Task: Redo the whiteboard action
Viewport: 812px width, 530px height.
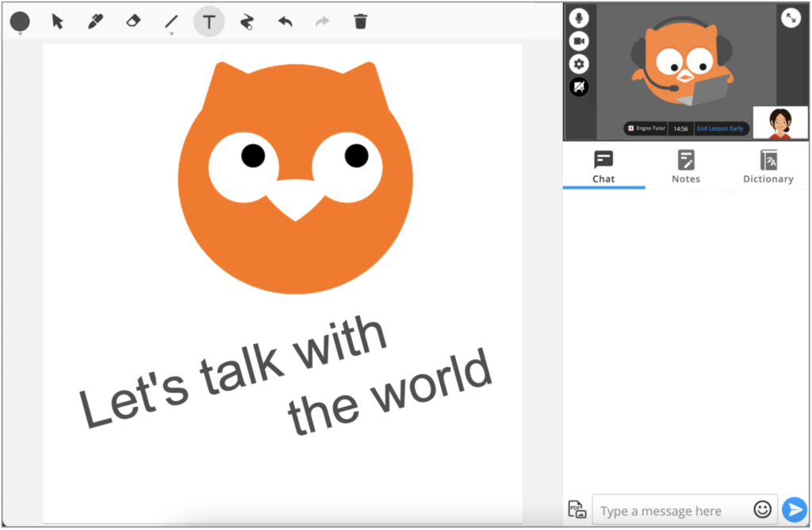Action: (322, 21)
